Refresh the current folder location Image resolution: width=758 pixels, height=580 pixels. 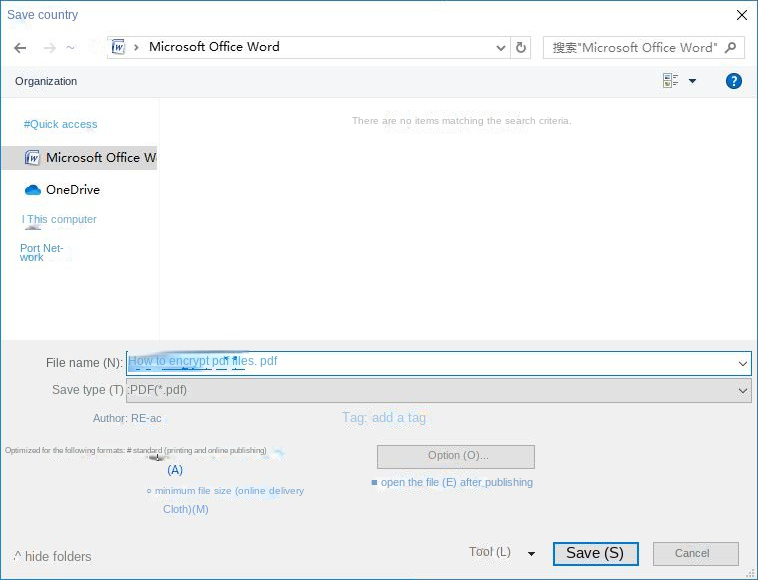pos(521,47)
